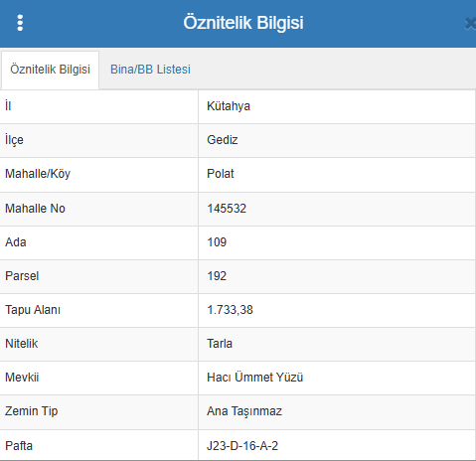Click the İlçe row label
Image resolution: width=476 pixels, height=461 pixels.
[x=14, y=140]
